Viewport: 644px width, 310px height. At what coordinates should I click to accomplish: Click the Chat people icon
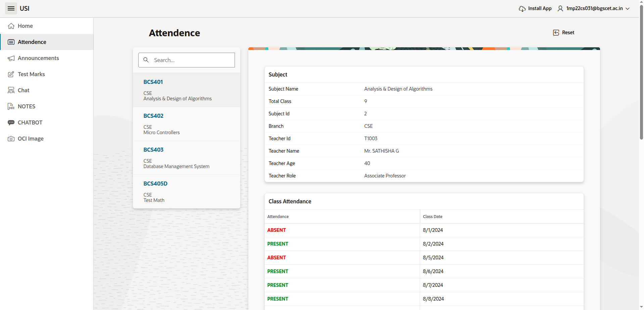11,90
